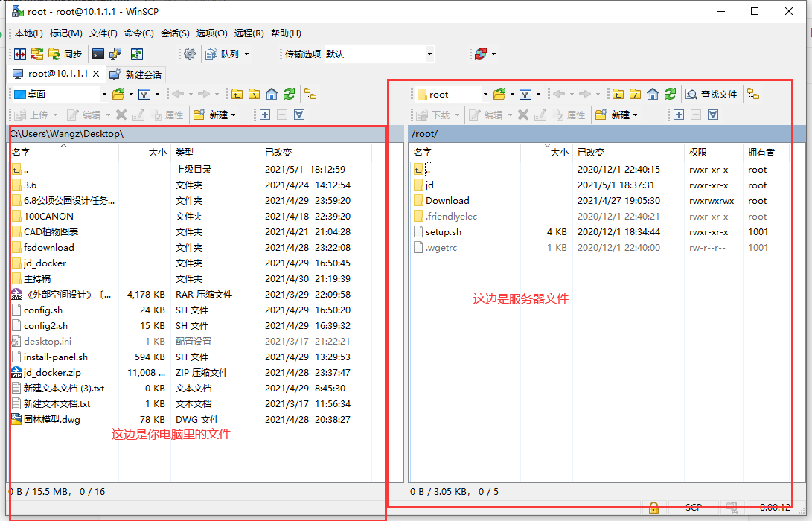The height and width of the screenshot is (521, 812).
Task: Go to parent directory in local panel
Action: 237,94
